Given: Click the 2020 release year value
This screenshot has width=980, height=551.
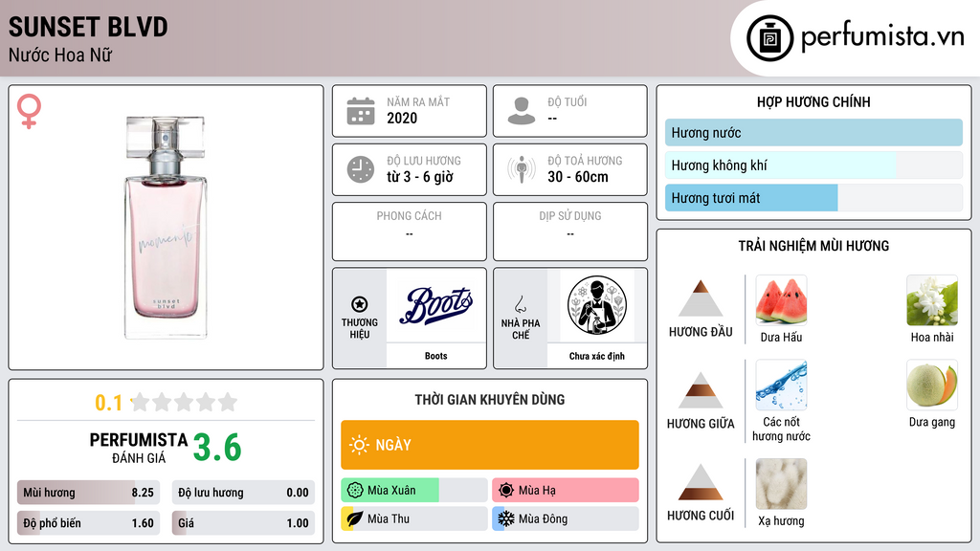Looking at the screenshot, I should pyautogui.click(x=402, y=118).
